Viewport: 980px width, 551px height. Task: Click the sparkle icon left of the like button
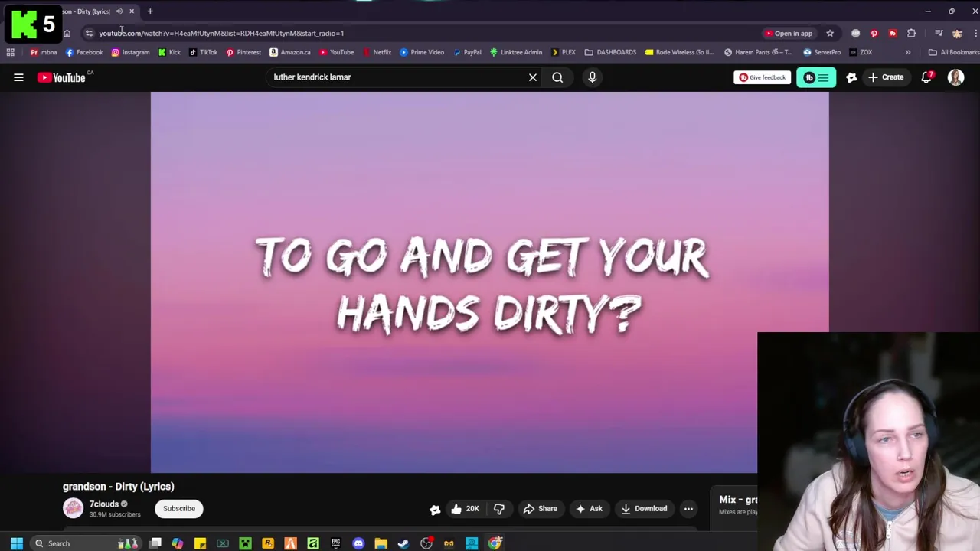pos(435,510)
